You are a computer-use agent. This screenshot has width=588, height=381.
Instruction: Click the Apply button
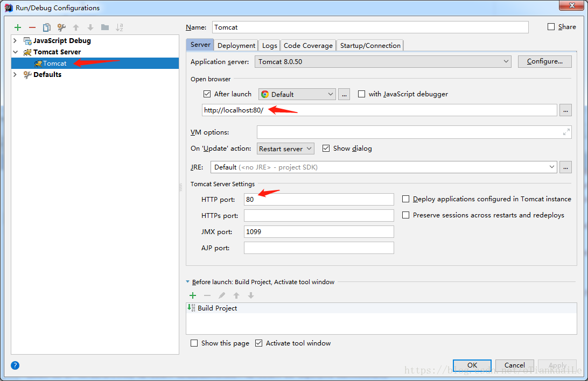[x=557, y=365]
